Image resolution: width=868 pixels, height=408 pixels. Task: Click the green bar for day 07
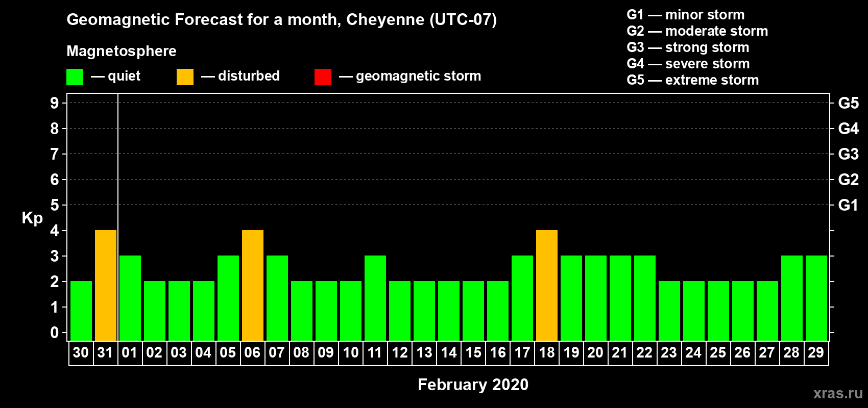pyautogui.click(x=277, y=298)
